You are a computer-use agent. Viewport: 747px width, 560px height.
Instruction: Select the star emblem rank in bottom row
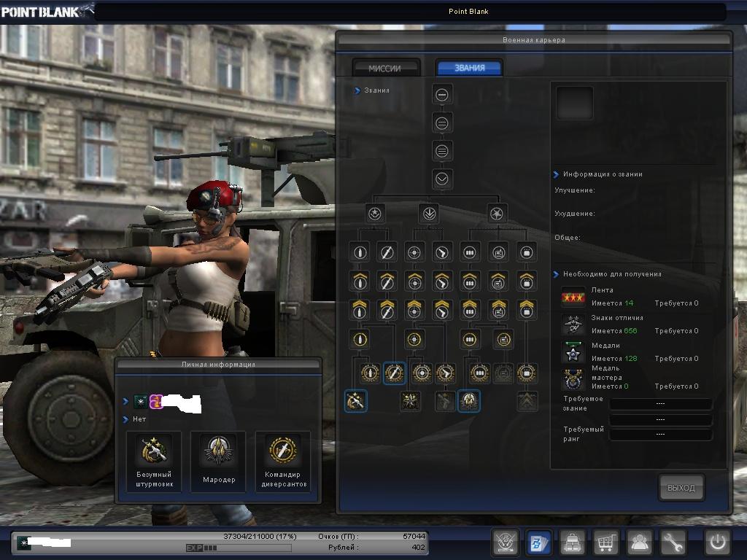tap(410, 401)
